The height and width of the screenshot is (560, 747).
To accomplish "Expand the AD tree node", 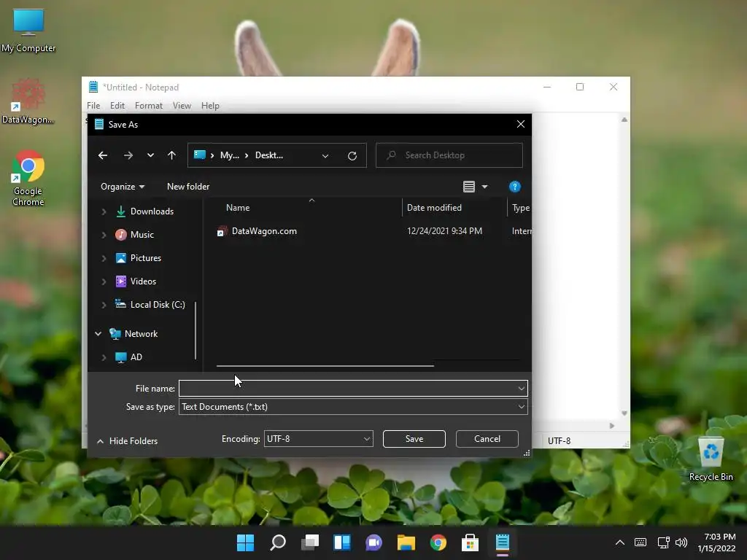I will [x=104, y=357].
